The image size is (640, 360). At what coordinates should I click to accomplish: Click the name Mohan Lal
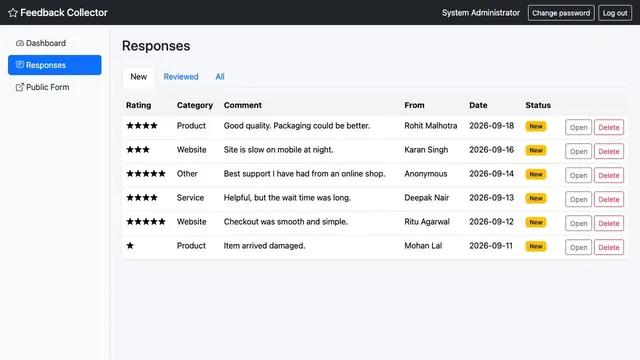(x=423, y=246)
